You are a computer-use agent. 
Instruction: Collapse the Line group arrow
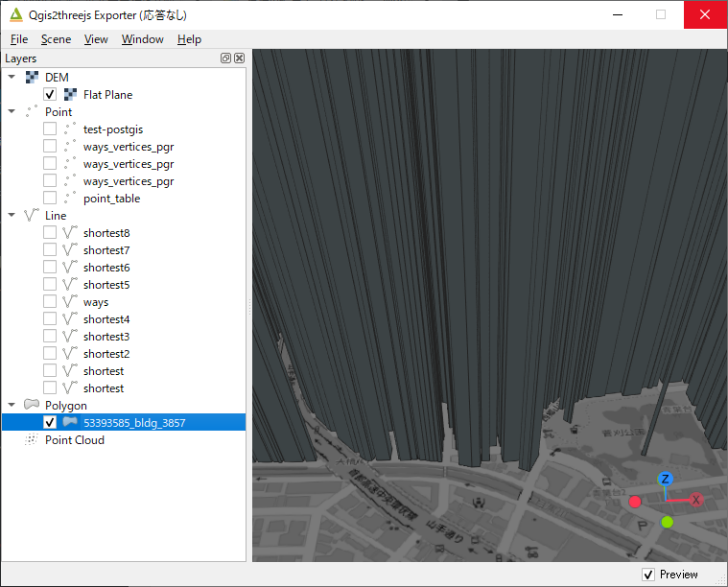12,216
